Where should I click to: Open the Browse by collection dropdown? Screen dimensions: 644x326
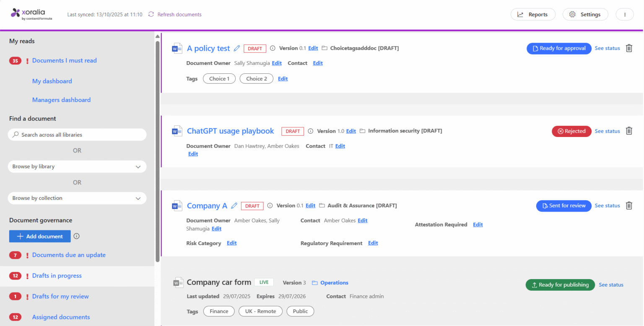click(x=77, y=198)
